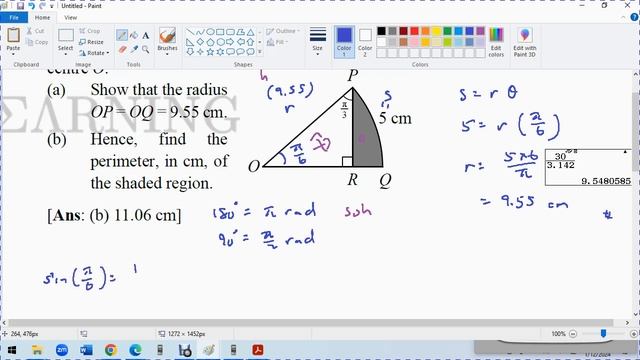640x360 pixels.
Task: Choose the Triangle shape
Action: point(251,32)
